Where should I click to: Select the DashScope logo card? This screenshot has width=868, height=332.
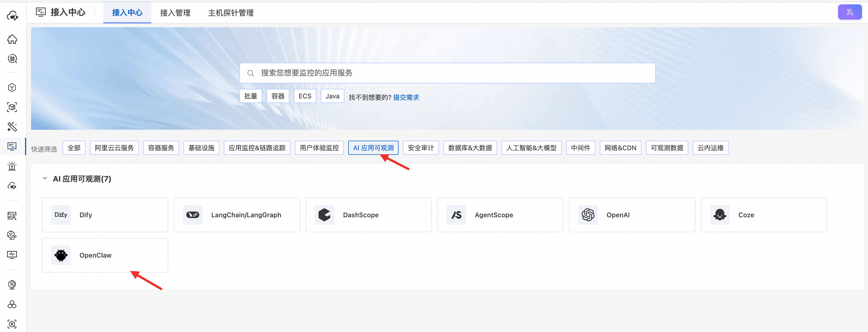(324, 215)
